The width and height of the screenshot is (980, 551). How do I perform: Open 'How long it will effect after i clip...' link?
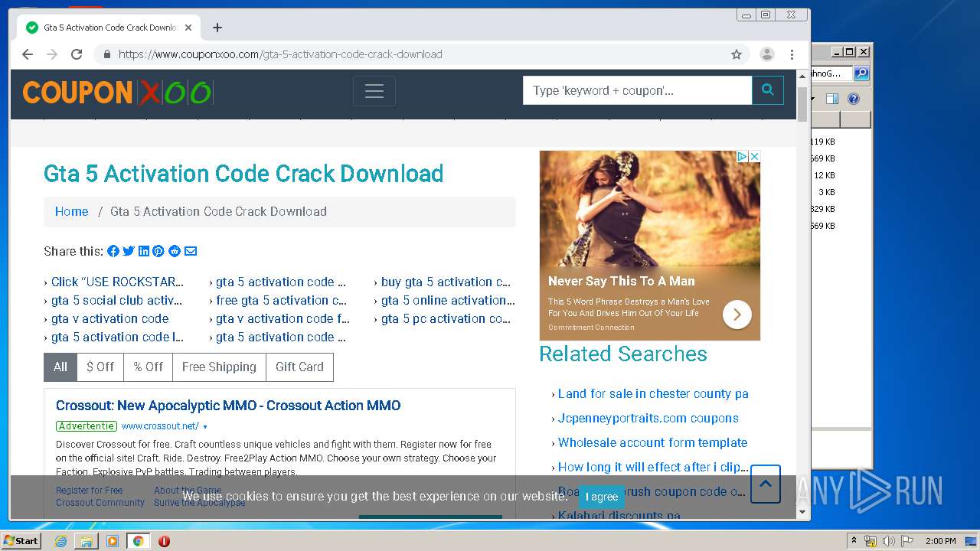pyautogui.click(x=653, y=467)
